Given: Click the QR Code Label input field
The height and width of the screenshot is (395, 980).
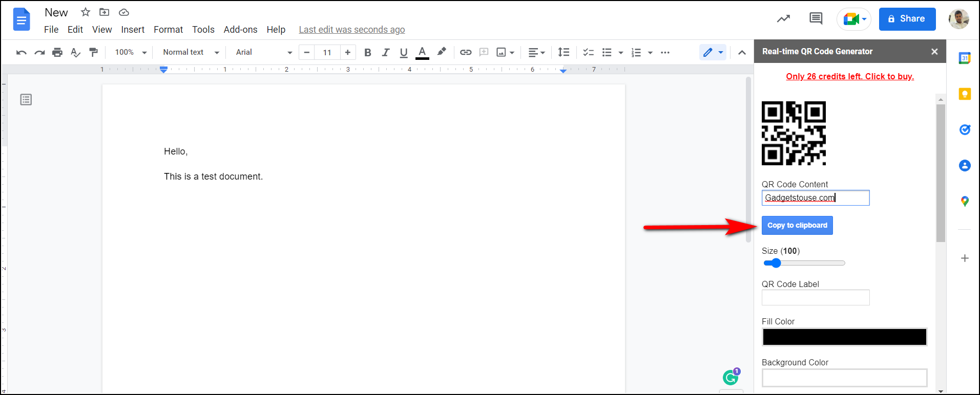Looking at the screenshot, I should 816,297.
